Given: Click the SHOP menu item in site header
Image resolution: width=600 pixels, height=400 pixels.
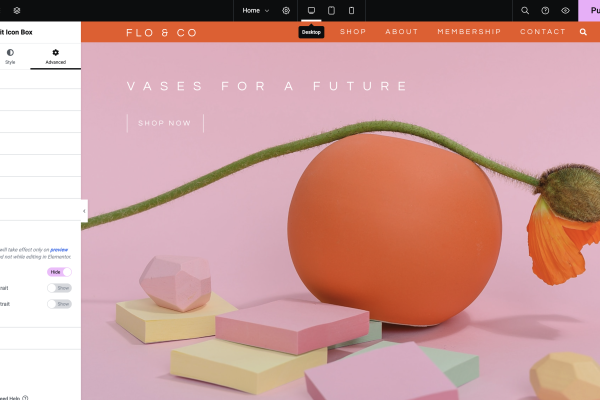Looking at the screenshot, I should tap(353, 32).
